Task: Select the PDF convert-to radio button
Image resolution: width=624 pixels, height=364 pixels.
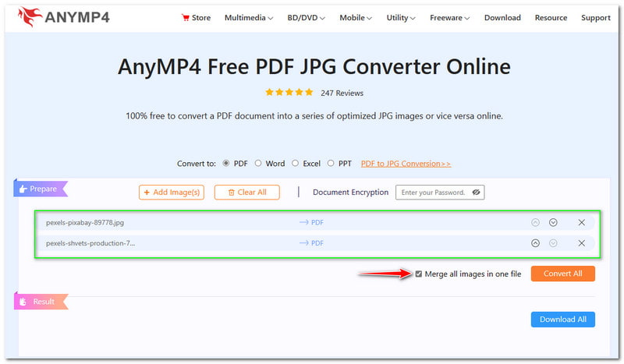Action: [x=226, y=163]
